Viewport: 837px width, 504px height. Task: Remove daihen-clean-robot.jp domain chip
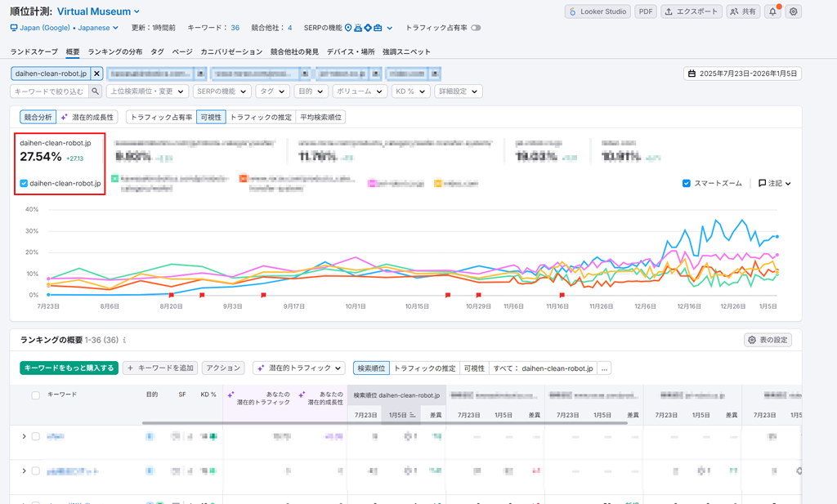96,74
